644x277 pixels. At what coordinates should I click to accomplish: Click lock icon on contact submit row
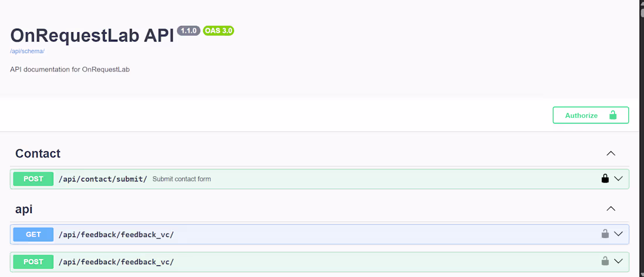tap(605, 179)
